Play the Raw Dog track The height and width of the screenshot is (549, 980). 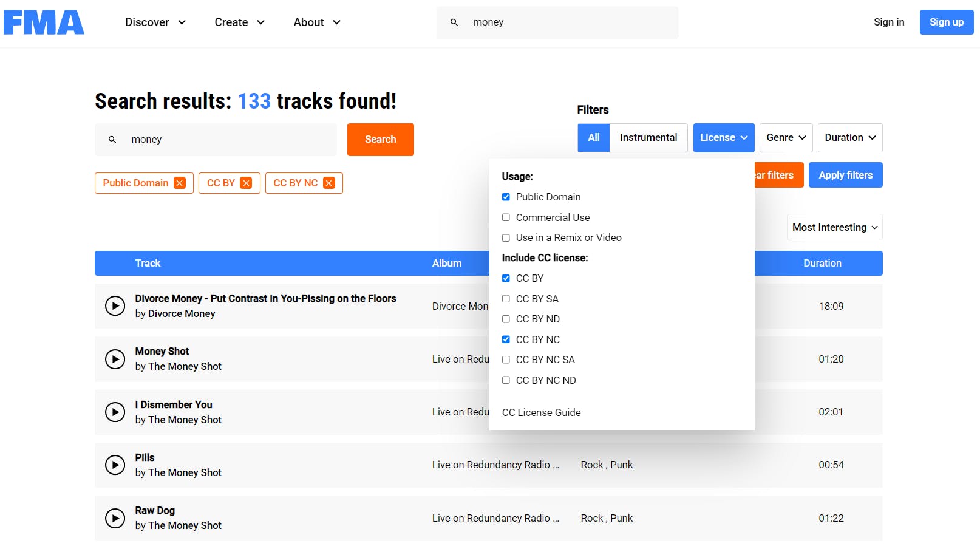115,518
